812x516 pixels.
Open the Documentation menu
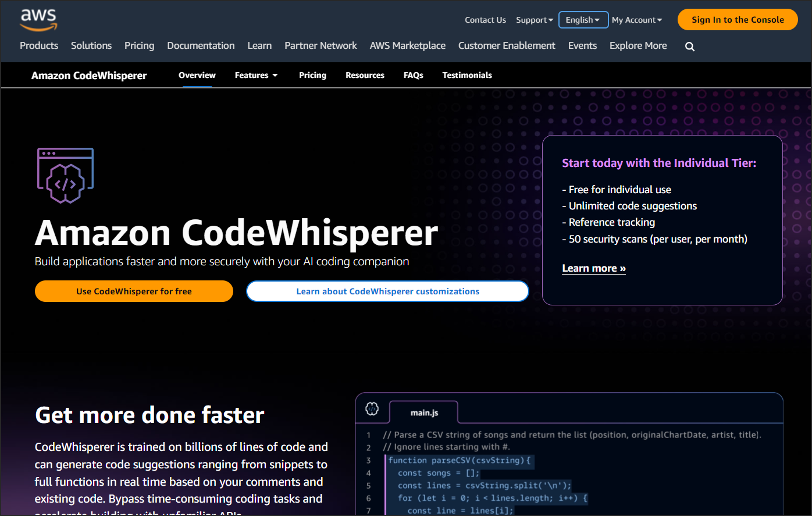(201, 45)
